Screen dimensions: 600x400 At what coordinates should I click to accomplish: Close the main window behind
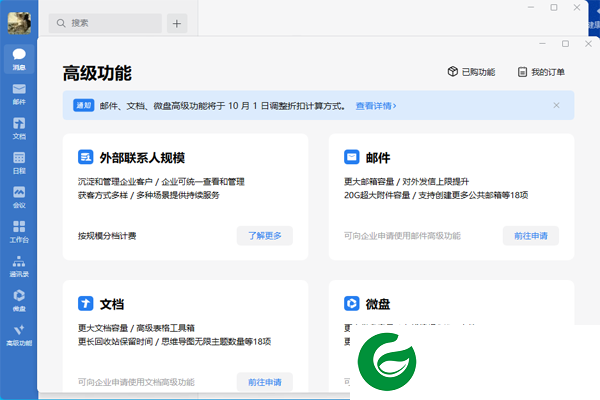pos(577,7)
